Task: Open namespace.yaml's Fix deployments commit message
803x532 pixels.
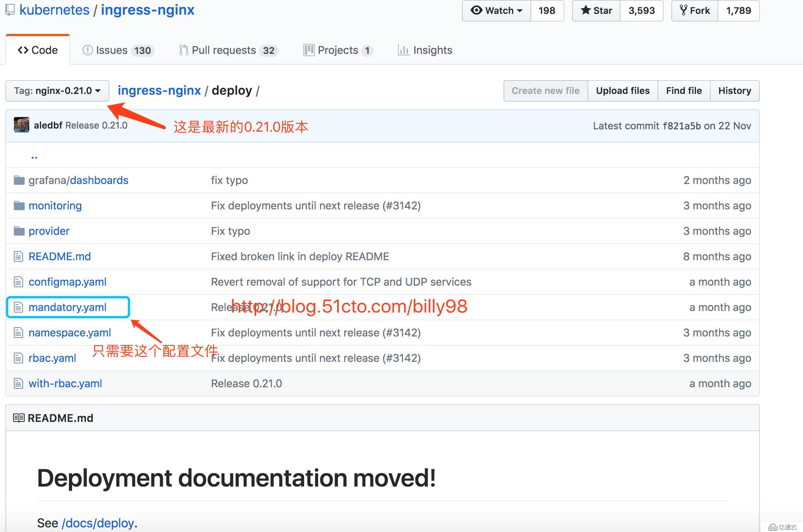Action: coord(316,333)
